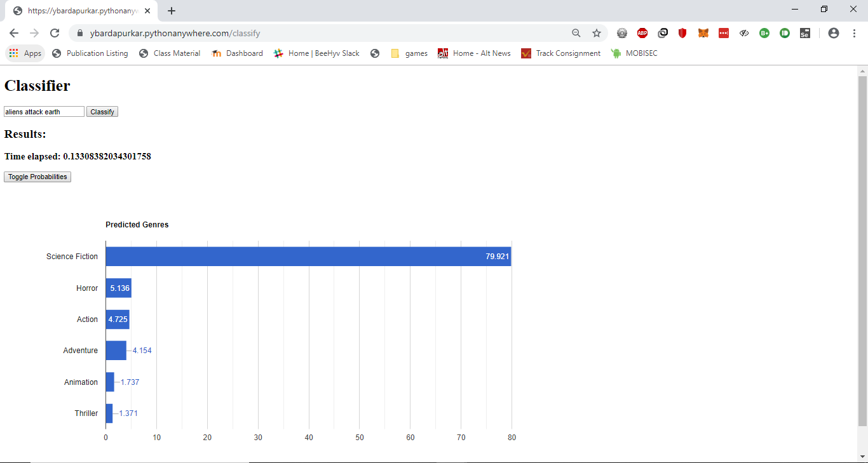Image resolution: width=868 pixels, height=463 pixels.
Task: Click the LastPass red extension icon
Action: (x=724, y=33)
